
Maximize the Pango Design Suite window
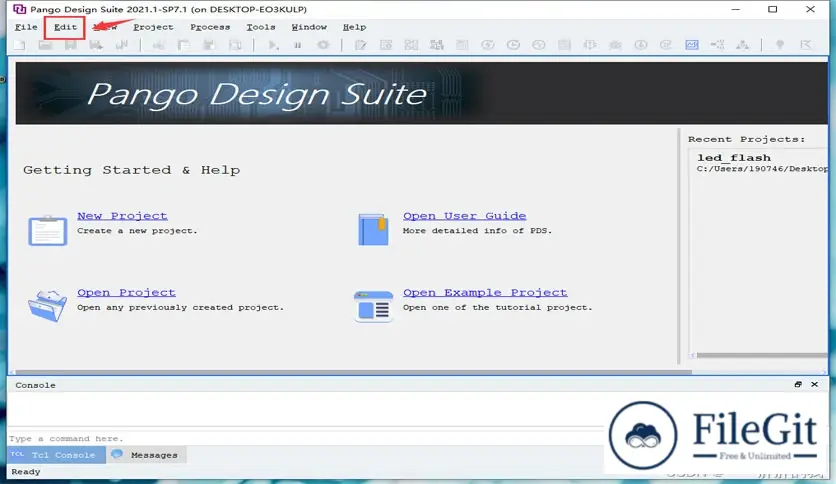click(773, 10)
